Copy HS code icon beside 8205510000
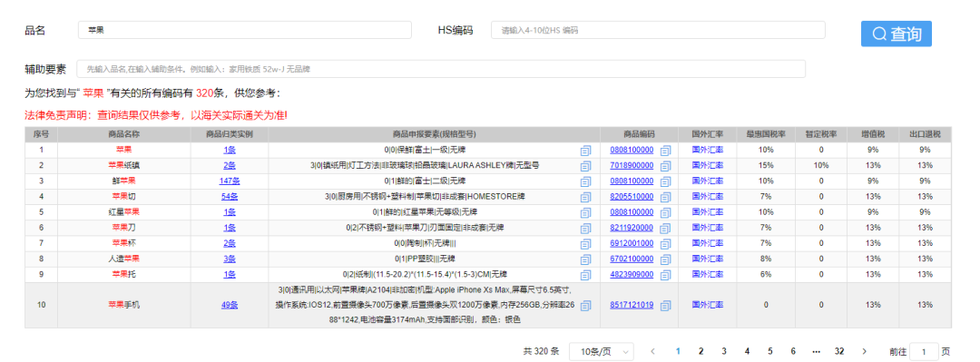Viewport: 980px width, 362px height. 666,197
